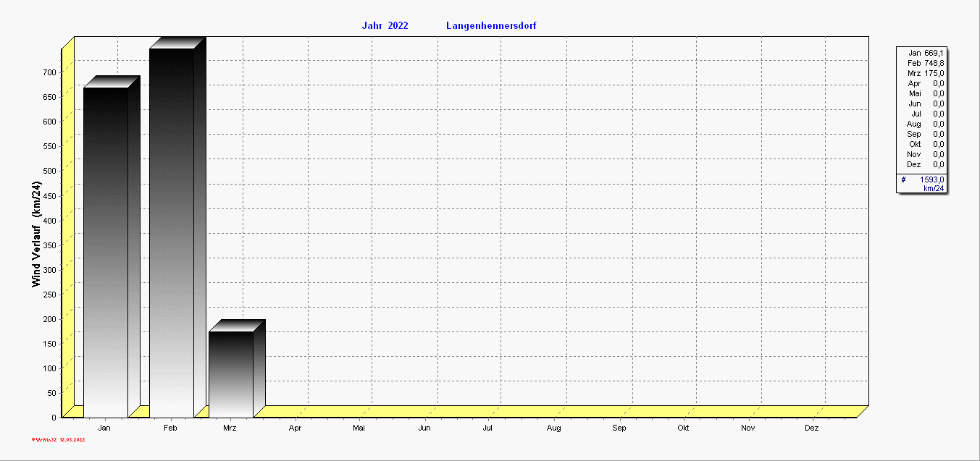Click the '350' y-axis tick label
This screenshot has height=461, width=980.
pos(49,245)
